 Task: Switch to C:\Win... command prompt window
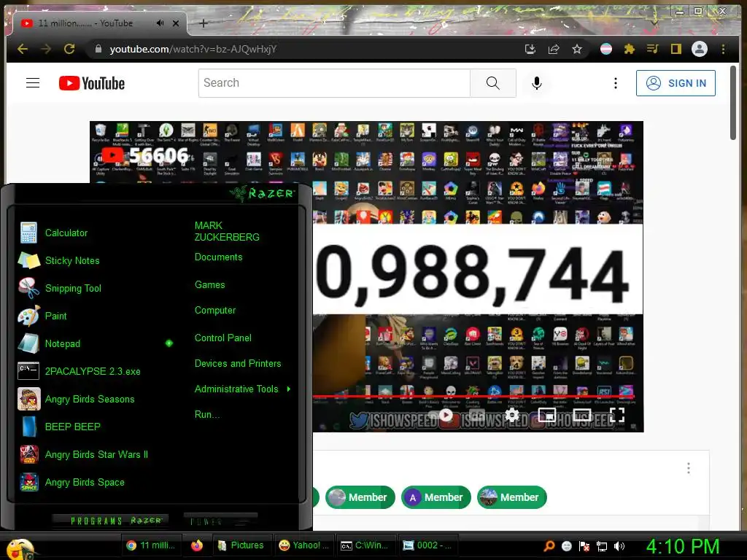point(365,545)
